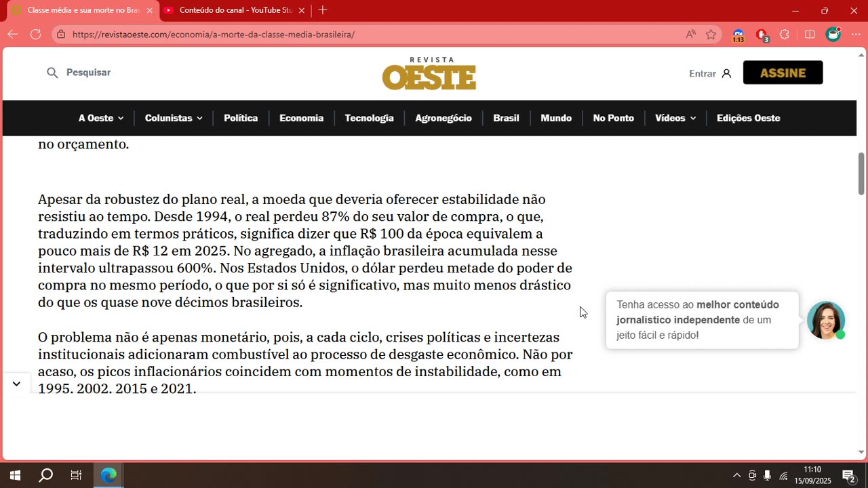The height and width of the screenshot is (488, 868).
Task: Click the Edge profile avatar icon
Action: pyautogui.click(x=833, y=35)
